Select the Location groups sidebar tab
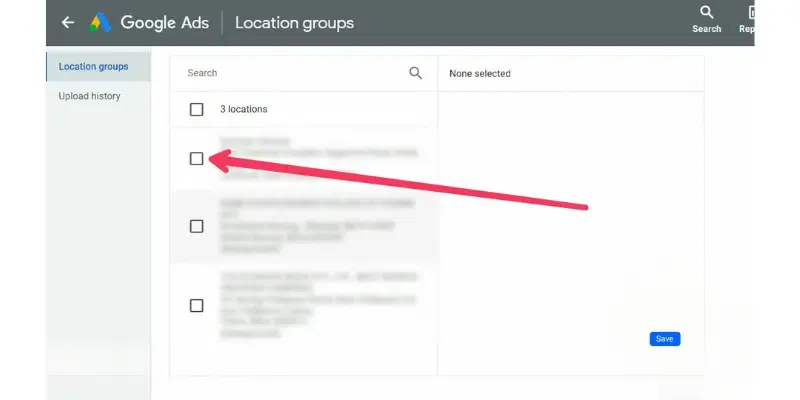The width and height of the screenshot is (800, 400). pos(98,67)
